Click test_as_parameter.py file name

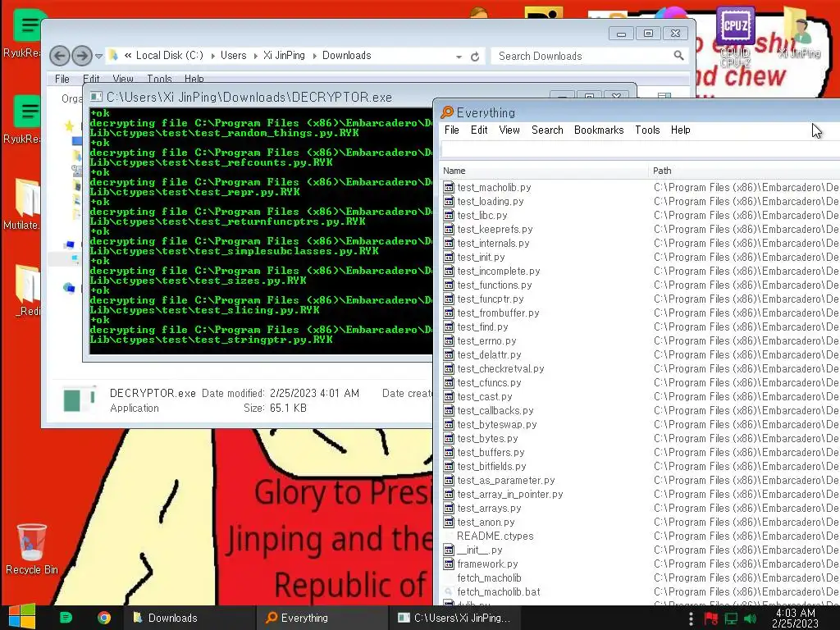click(505, 480)
